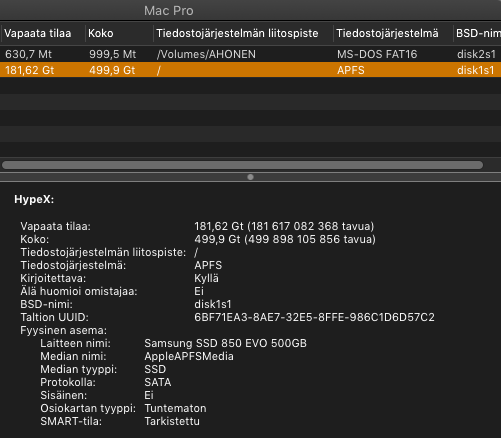Viewport: 501px width, 438px height.
Task: Click the HypeX volume heading
Action: tap(34, 199)
